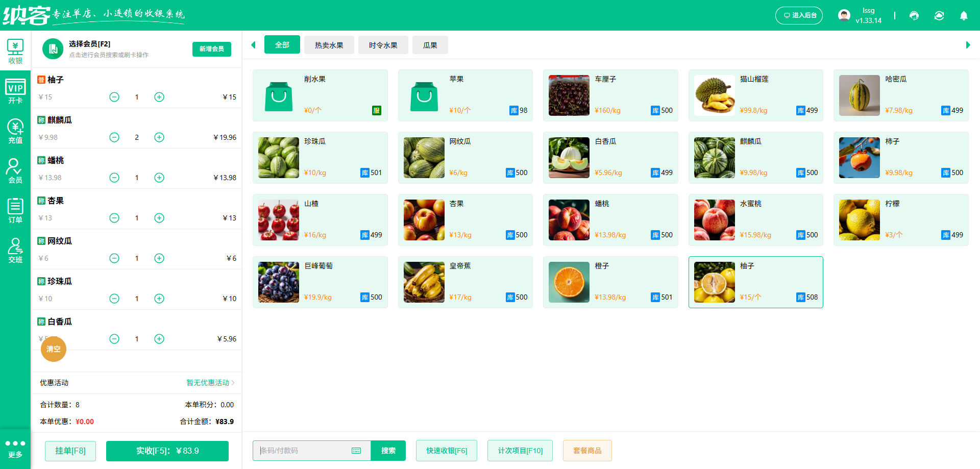Open the VIP 开卡 card sidebar icon
Image resolution: width=980 pixels, height=469 pixels.
(x=15, y=91)
